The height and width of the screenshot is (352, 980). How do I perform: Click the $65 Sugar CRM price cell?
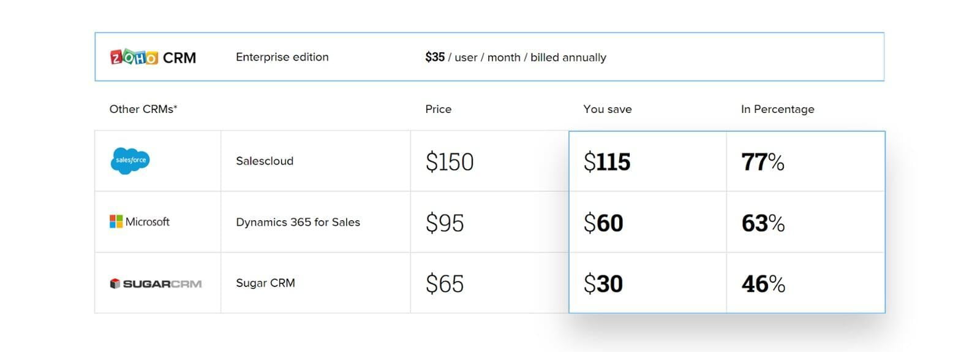coord(445,284)
